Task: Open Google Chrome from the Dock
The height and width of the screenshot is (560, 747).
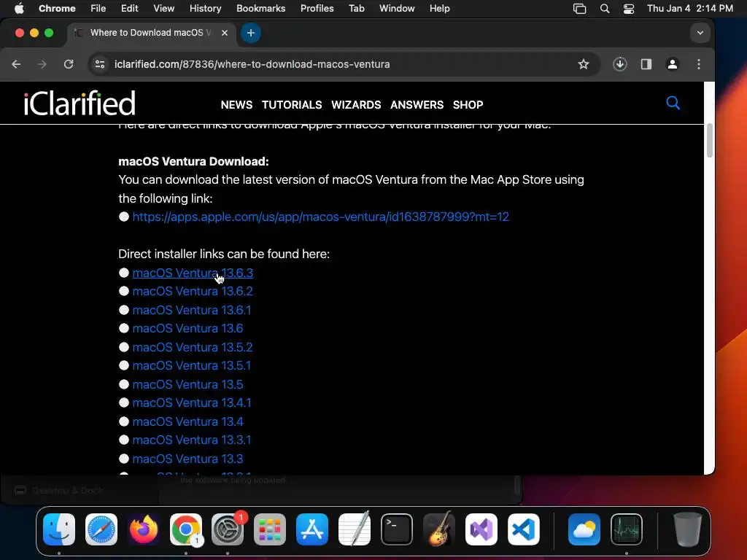Action: pos(186,529)
